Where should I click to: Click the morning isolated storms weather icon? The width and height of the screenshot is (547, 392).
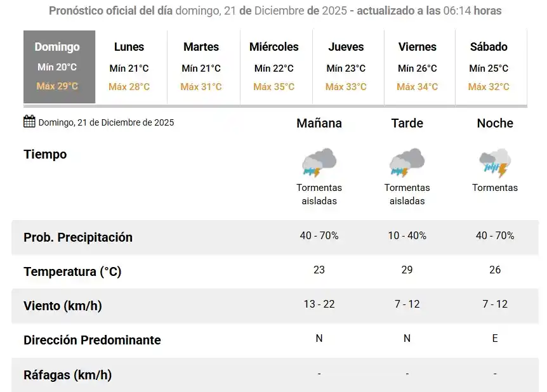319,163
